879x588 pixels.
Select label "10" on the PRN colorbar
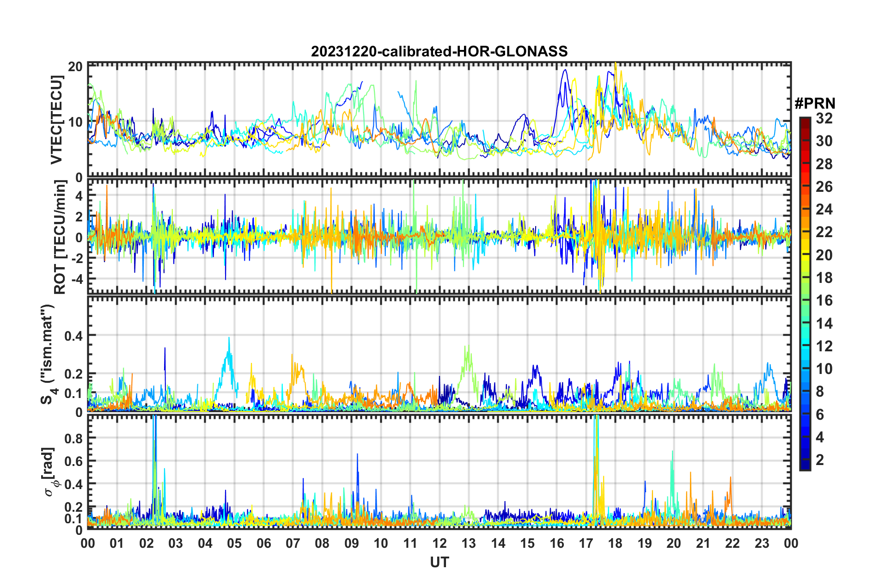pos(824,369)
